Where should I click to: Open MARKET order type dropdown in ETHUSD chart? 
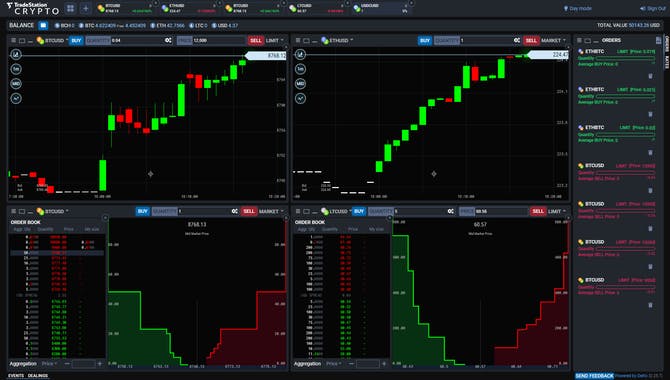point(553,41)
